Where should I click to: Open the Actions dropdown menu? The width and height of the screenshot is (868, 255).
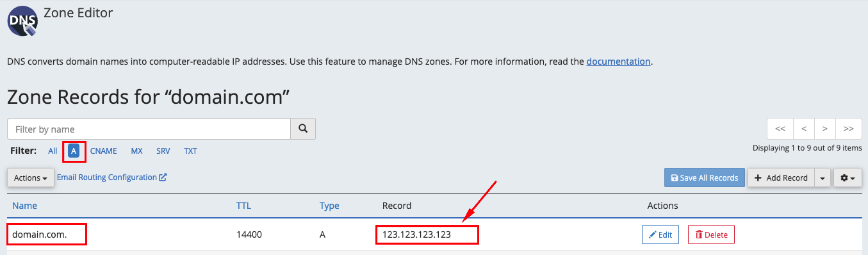31,177
